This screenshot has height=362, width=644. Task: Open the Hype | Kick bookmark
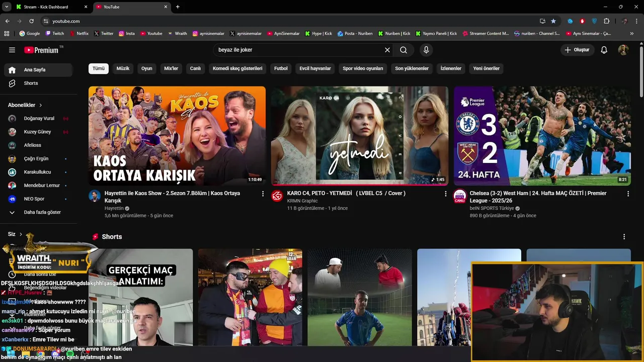(318, 34)
